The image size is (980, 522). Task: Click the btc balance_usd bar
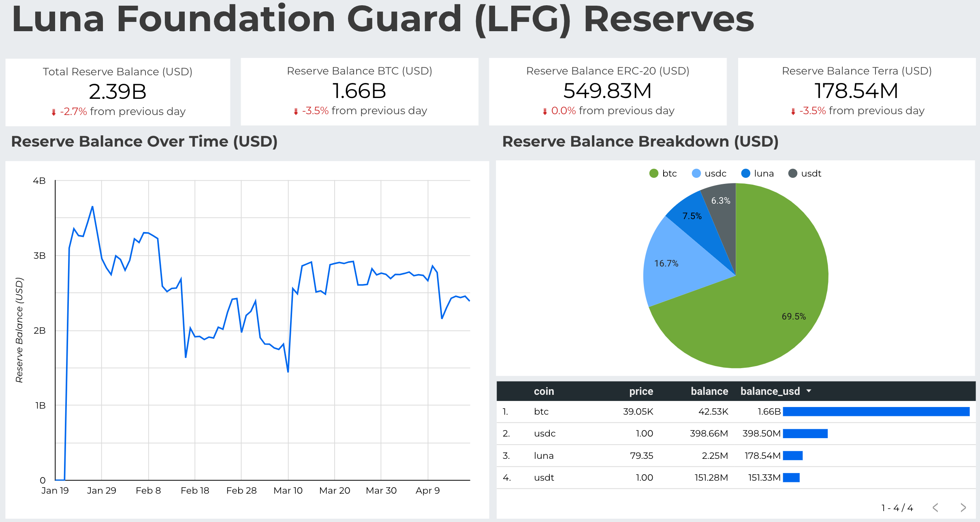pos(876,411)
